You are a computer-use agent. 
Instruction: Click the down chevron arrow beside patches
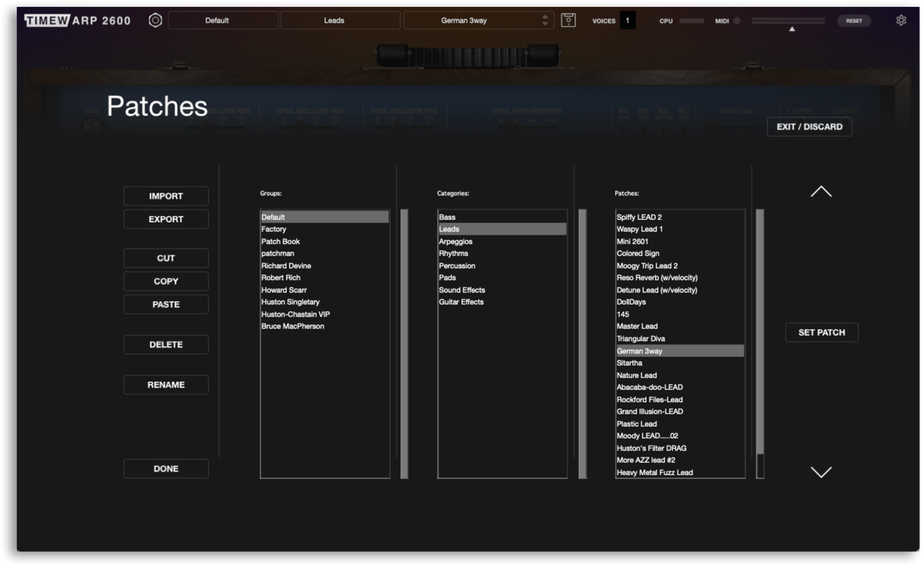[821, 472]
